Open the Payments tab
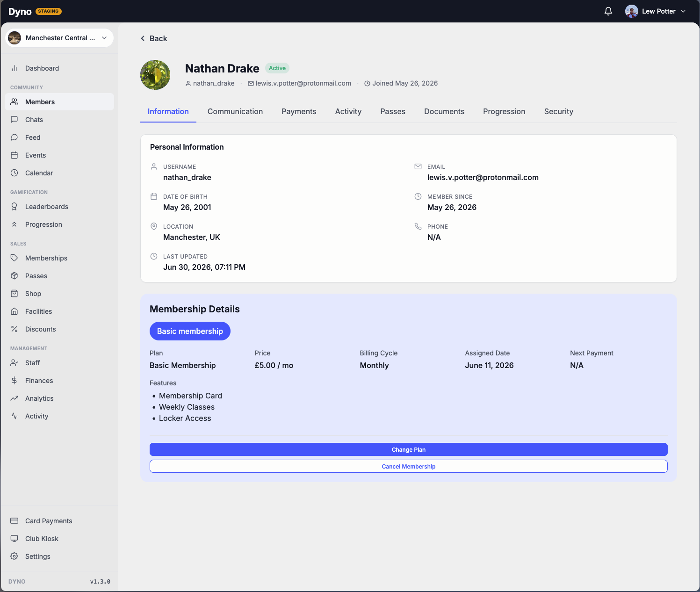 coord(299,111)
